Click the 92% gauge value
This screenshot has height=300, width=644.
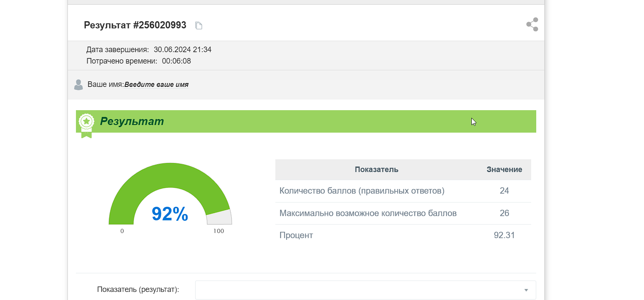pyautogui.click(x=170, y=214)
